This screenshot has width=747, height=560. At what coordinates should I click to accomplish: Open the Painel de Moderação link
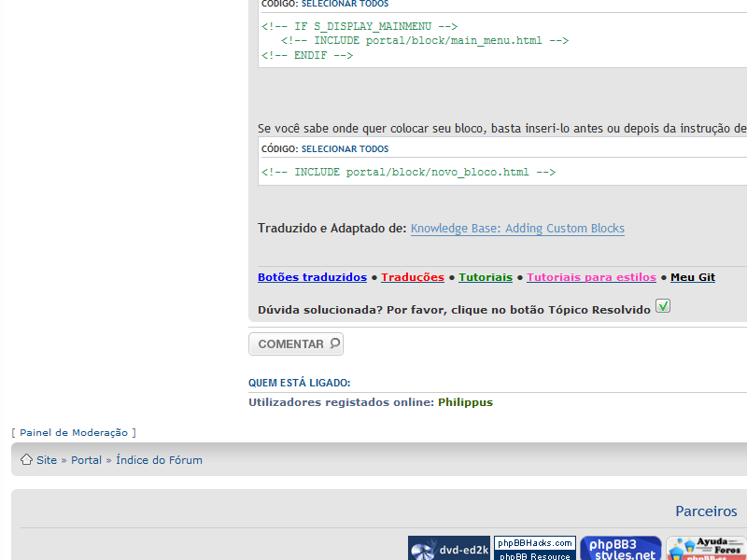point(74,433)
